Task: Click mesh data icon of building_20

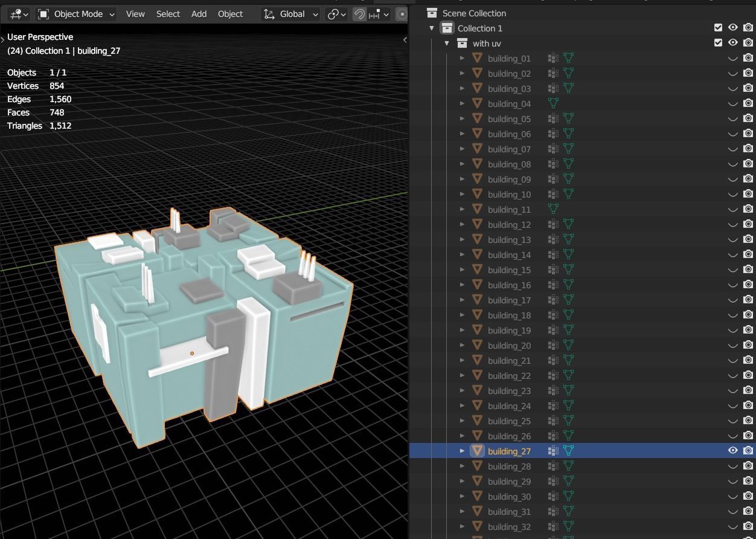Action: (x=568, y=345)
